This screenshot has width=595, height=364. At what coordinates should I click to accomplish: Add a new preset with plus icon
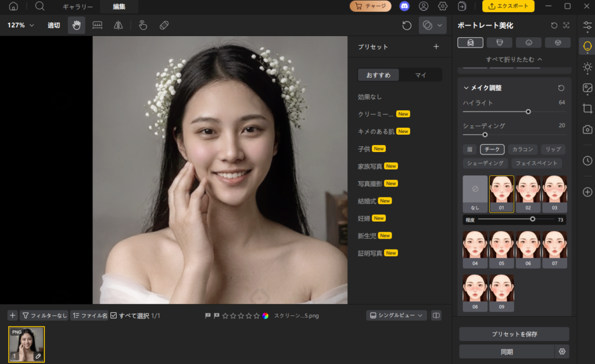coord(436,46)
